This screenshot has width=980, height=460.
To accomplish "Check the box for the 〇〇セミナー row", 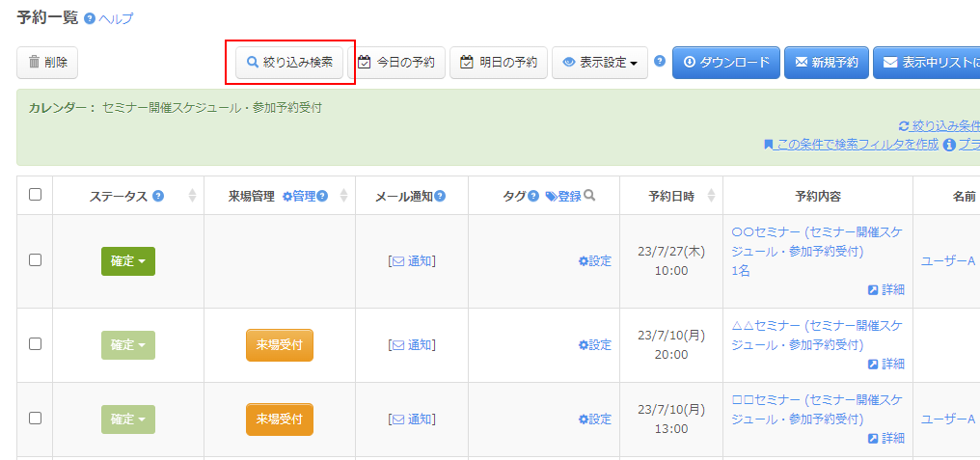I will pyautogui.click(x=36, y=260).
